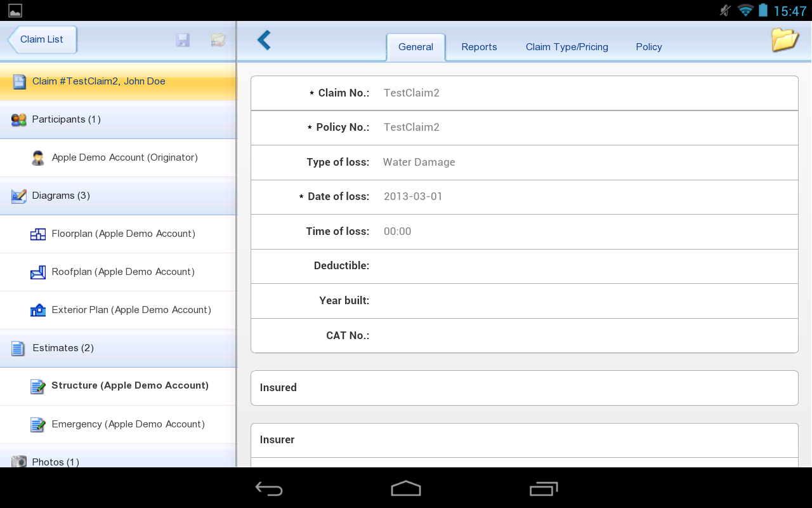Open the folder icon in top right corner
The height and width of the screenshot is (508, 812).
(785, 39)
